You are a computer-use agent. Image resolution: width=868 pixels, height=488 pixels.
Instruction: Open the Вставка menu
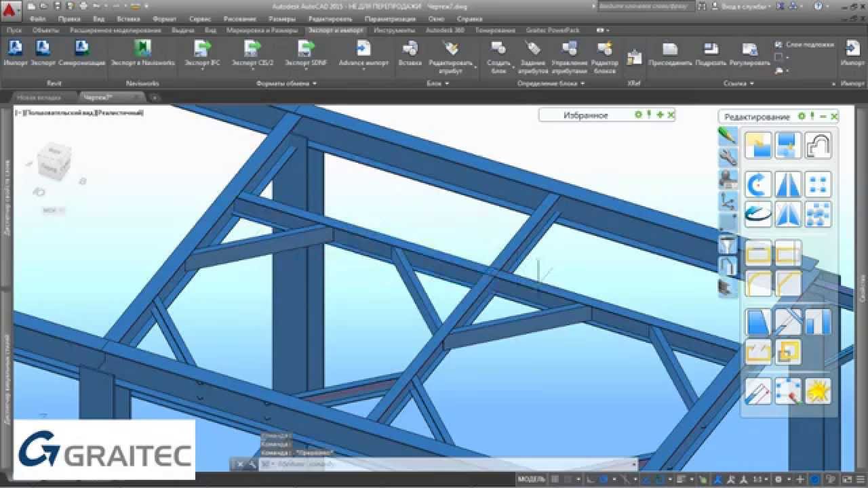[x=128, y=19]
